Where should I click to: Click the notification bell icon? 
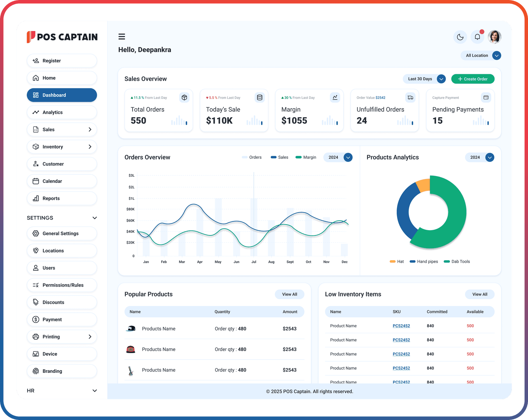pos(477,37)
